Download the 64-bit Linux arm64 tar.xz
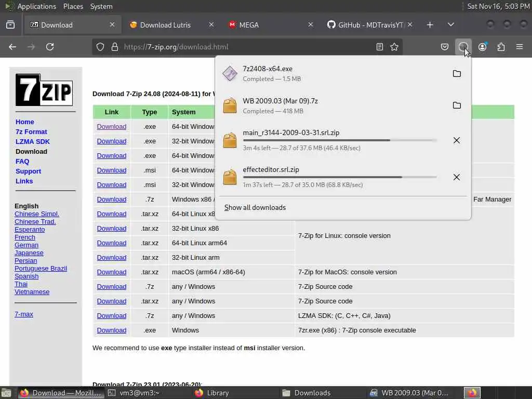 pyautogui.click(x=112, y=243)
